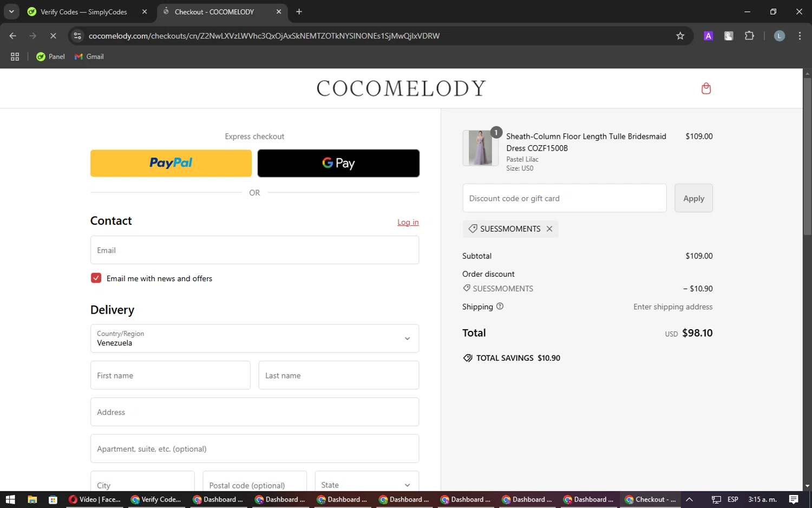View site information icon in address bar
Screen dimensions: 812x508
point(77,36)
